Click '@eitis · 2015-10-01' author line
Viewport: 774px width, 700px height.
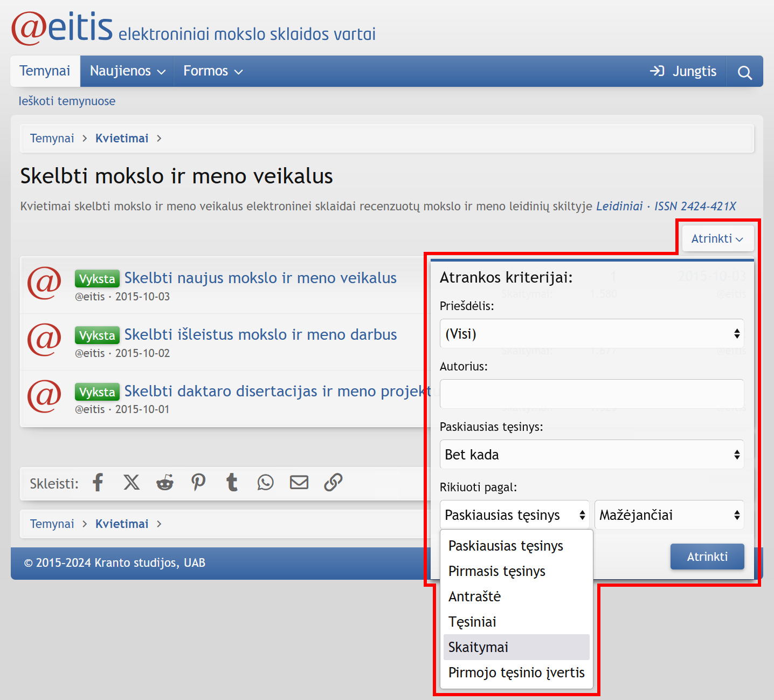point(122,409)
